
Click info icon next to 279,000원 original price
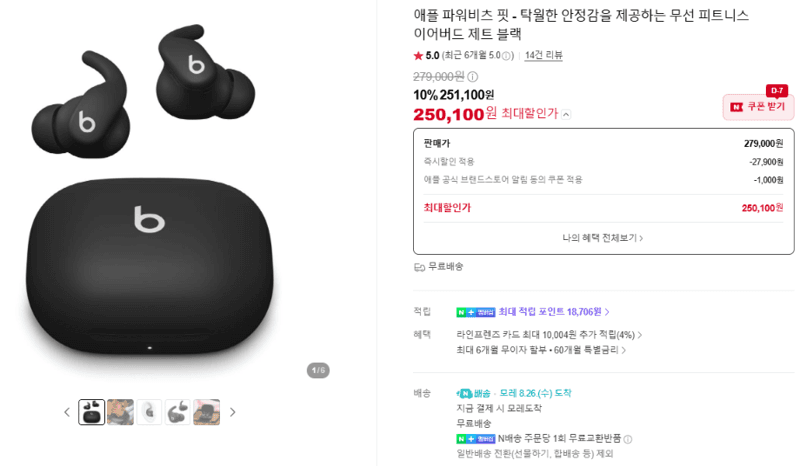coord(473,77)
